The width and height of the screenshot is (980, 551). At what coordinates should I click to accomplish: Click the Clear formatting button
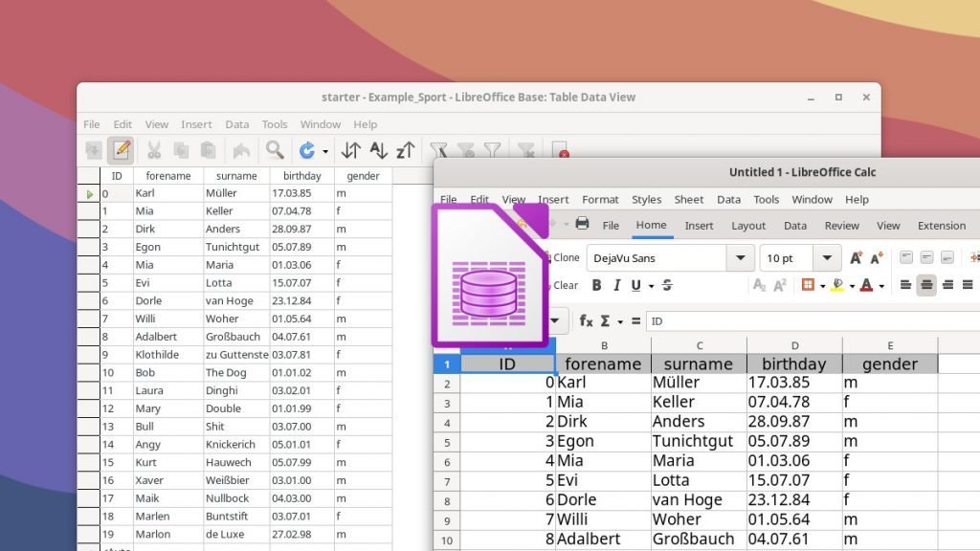tap(565, 285)
